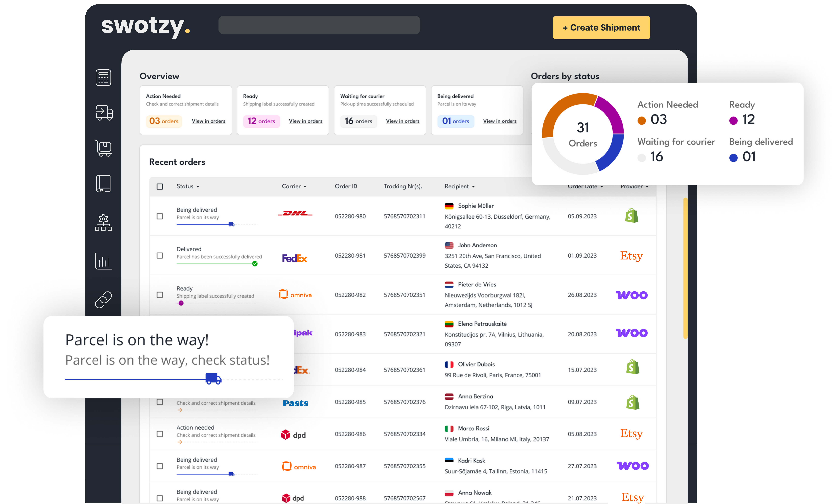Toggle the select-all checkbox in table header
837x504 pixels.
point(160,186)
